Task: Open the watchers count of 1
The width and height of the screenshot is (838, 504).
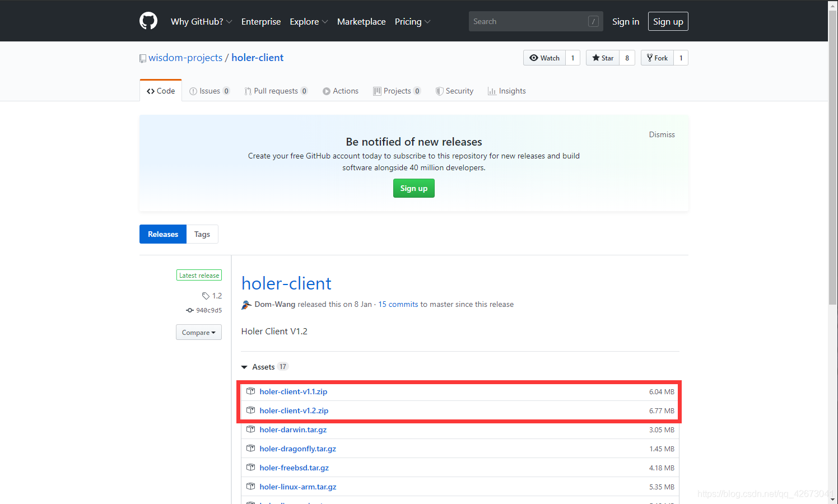Action: 572,58
